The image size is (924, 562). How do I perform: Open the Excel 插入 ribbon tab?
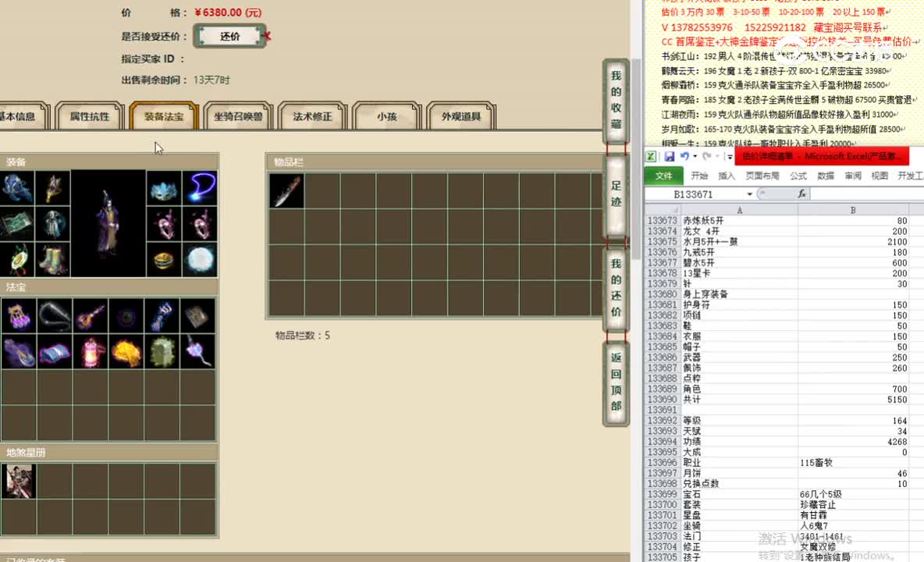pos(727,176)
